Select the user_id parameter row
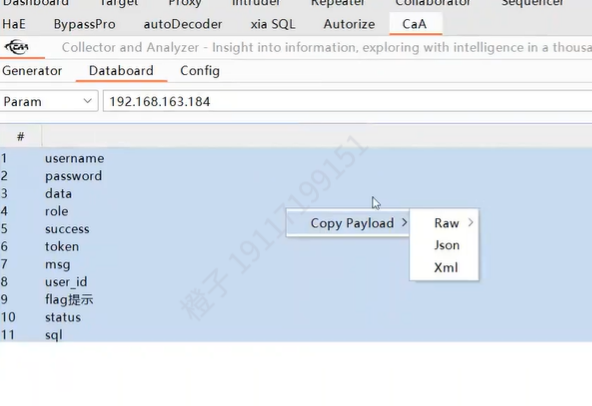 point(296,282)
